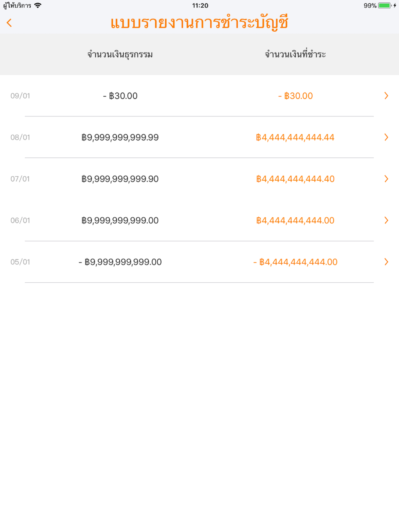Tap the battery icon in status bar
The height and width of the screenshot is (532, 399).
coord(385,6)
